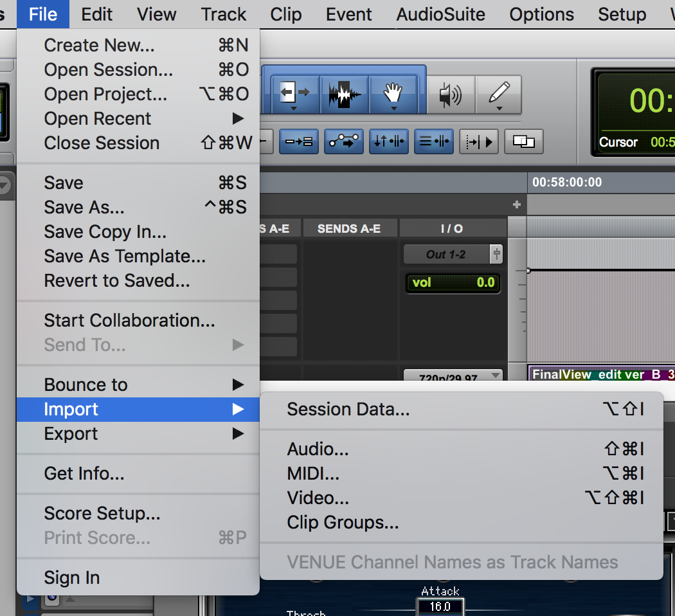Toggle Automation Follows Edit button

pyautogui.click(x=344, y=141)
